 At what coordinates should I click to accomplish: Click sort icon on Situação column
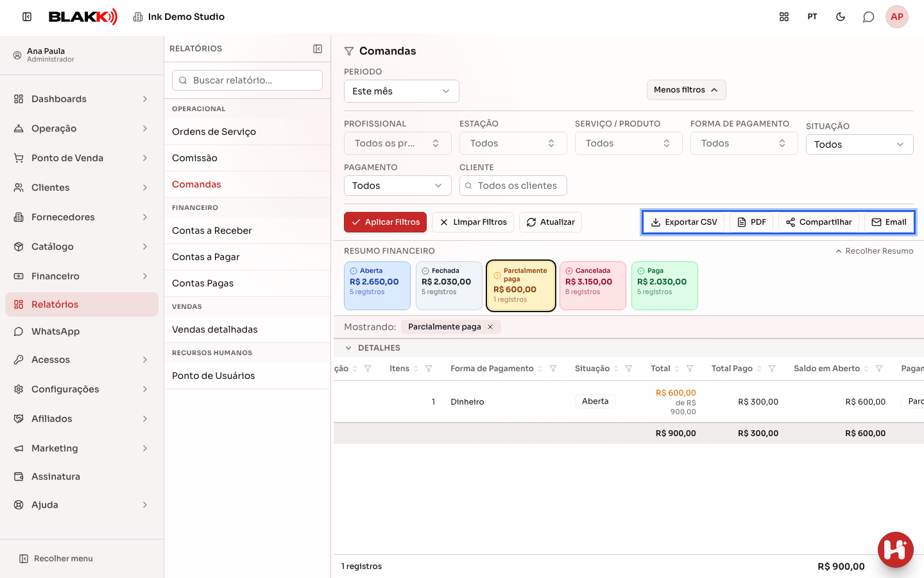pyautogui.click(x=616, y=369)
